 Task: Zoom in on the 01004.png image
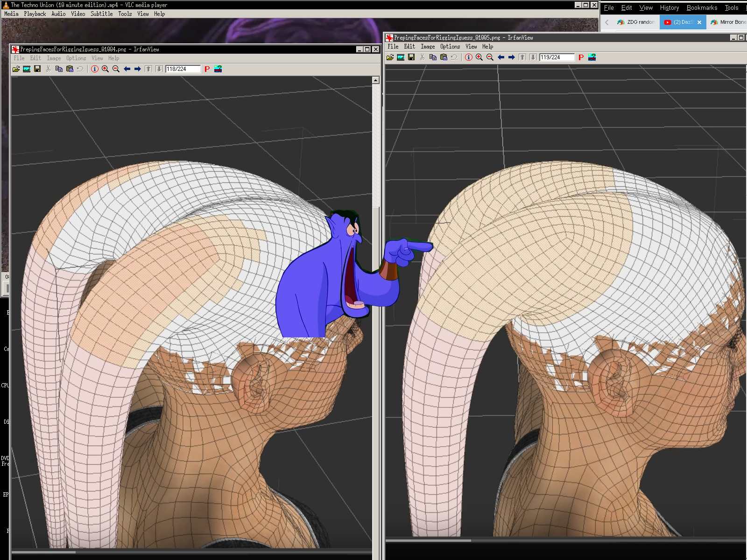(106, 69)
